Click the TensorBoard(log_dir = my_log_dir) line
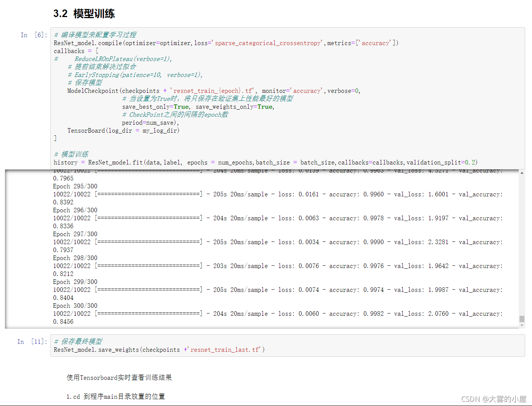This screenshot has width=532, height=406. pyautogui.click(x=123, y=131)
